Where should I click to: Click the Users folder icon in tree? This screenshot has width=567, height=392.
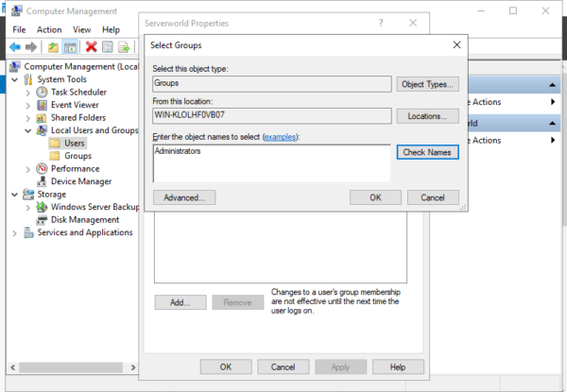pyautogui.click(x=55, y=143)
